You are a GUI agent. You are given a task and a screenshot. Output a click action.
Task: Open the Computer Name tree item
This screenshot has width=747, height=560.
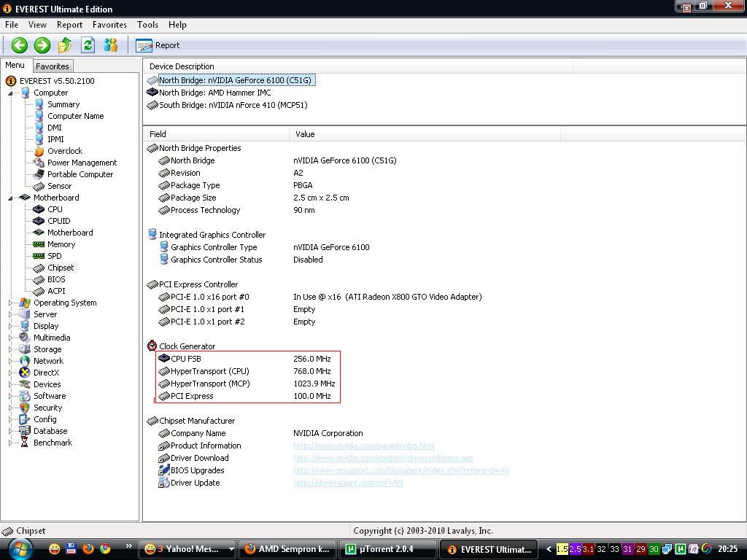(75, 116)
